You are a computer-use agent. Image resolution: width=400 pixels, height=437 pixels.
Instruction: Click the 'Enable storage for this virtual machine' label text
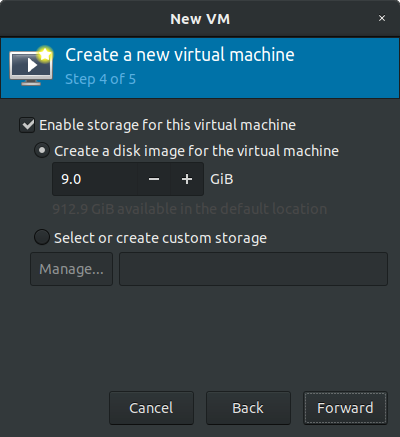tap(167, 125)
